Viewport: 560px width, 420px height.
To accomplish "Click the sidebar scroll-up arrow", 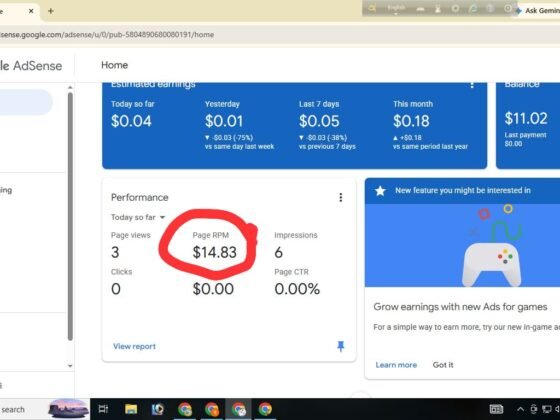I will click(70, 88).
